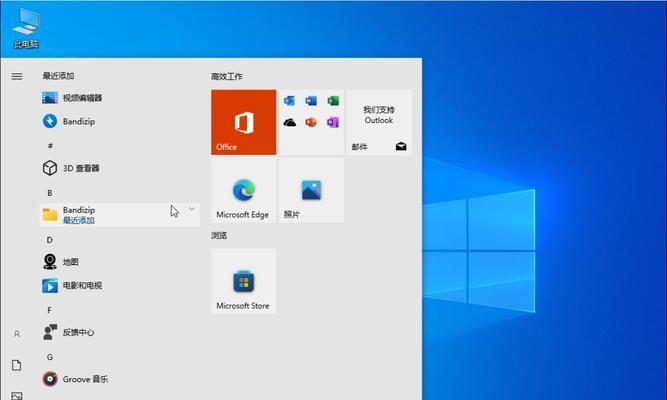Launch Microsoft Edge tile
The width and height of the screenshot is (667, 400).
pos(244,190)
